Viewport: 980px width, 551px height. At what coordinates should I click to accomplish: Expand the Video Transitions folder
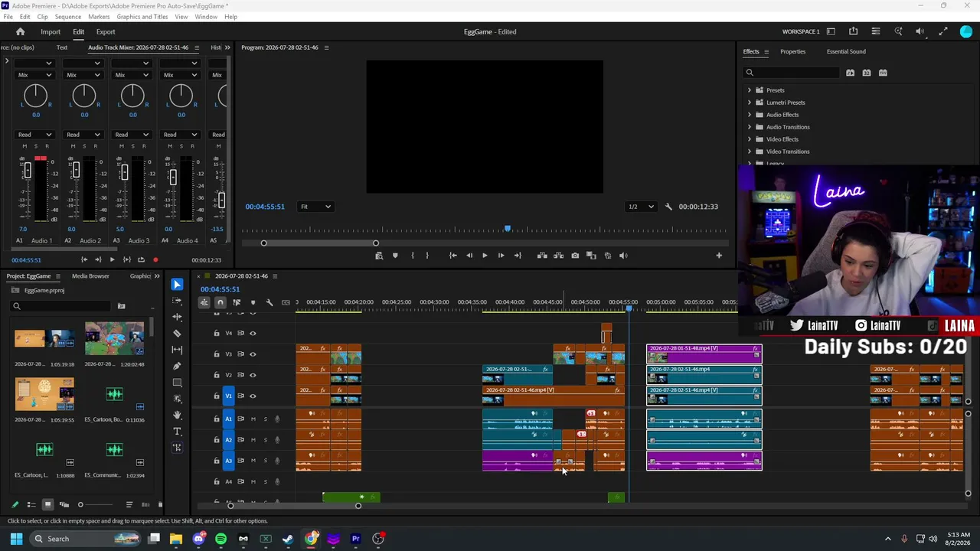(750, 152)
